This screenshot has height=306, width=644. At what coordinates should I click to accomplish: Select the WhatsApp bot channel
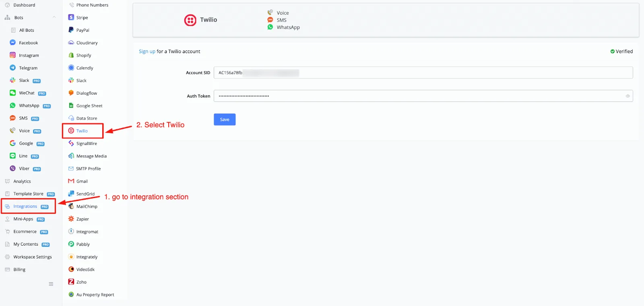pyautogui.click(x=30, y=105)
